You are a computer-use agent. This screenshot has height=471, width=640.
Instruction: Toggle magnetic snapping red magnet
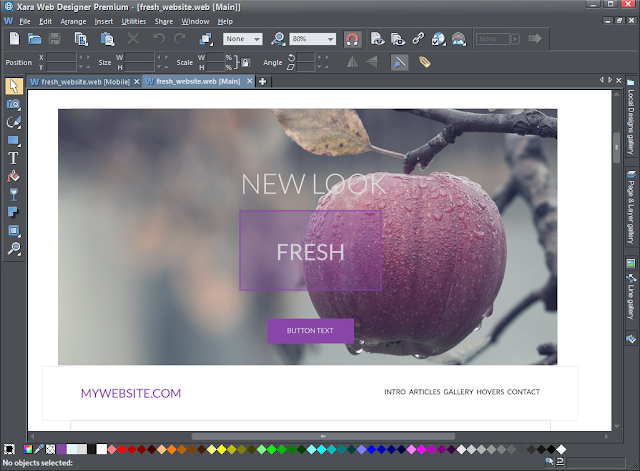click(x=352, y=39)
